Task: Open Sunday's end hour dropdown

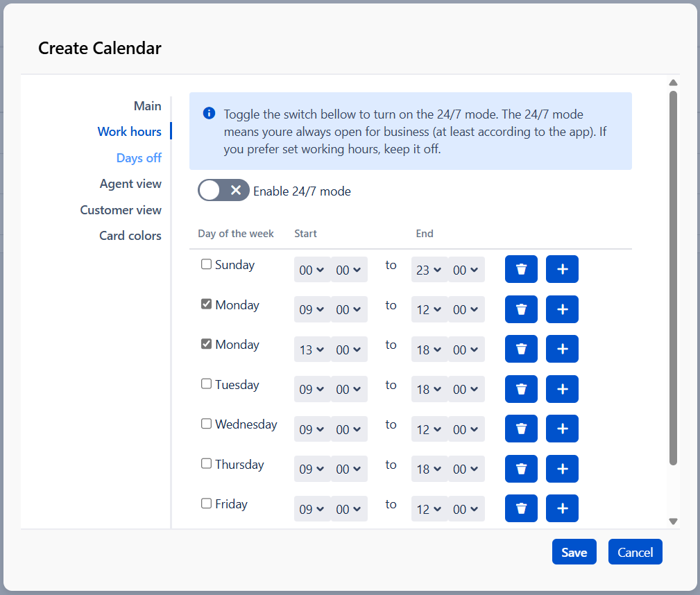Action: pos(429,270)
